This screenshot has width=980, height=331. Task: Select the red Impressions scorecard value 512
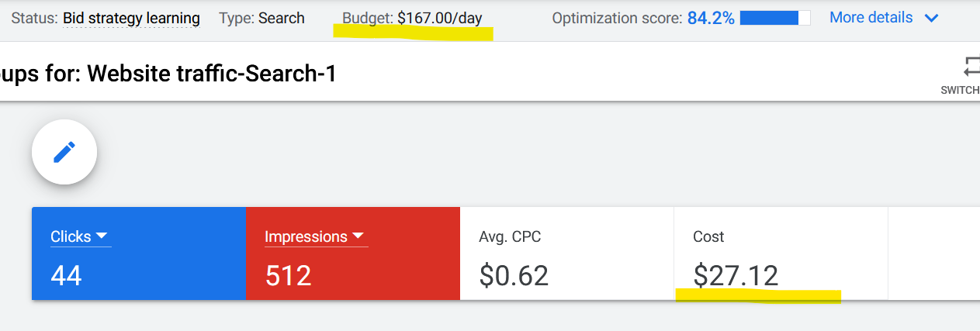pos(288,276)
